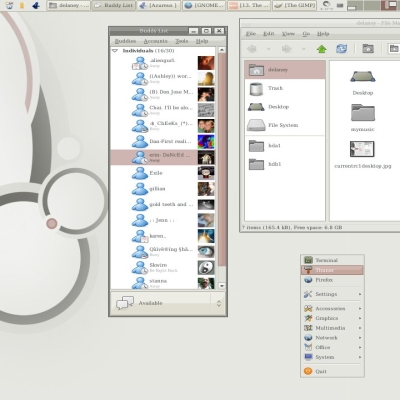Click Buddy List scrollbar up arrow
Viewport: 400px width, 400px height.
coord(222,50)
